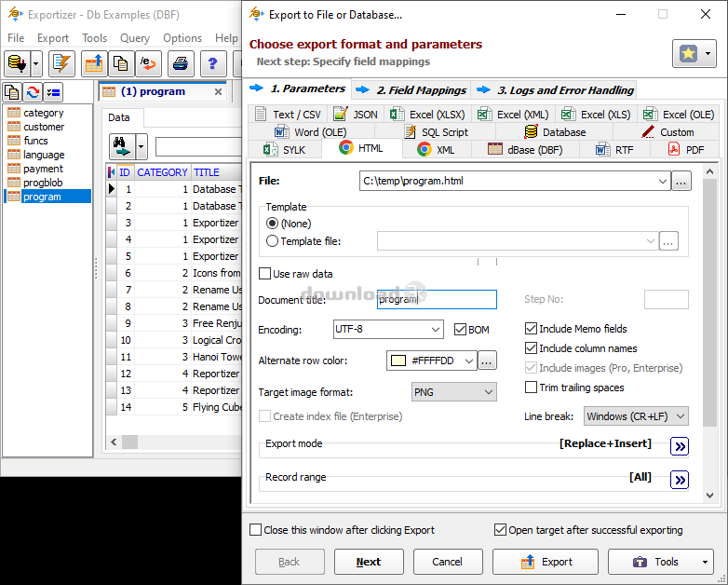
Task: Click the copy to clipboard toolbar icon
Action: pyautogui.click(x=121, y=63)
